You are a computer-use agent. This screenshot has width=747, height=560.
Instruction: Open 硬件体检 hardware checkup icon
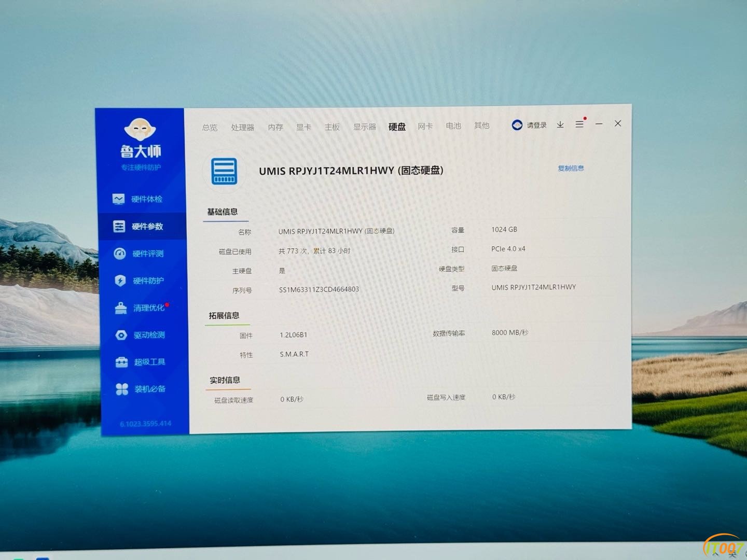tap(119, 199)
